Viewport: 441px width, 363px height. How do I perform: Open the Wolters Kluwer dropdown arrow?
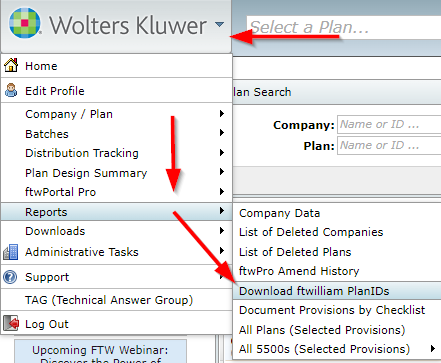click(219, 24)
